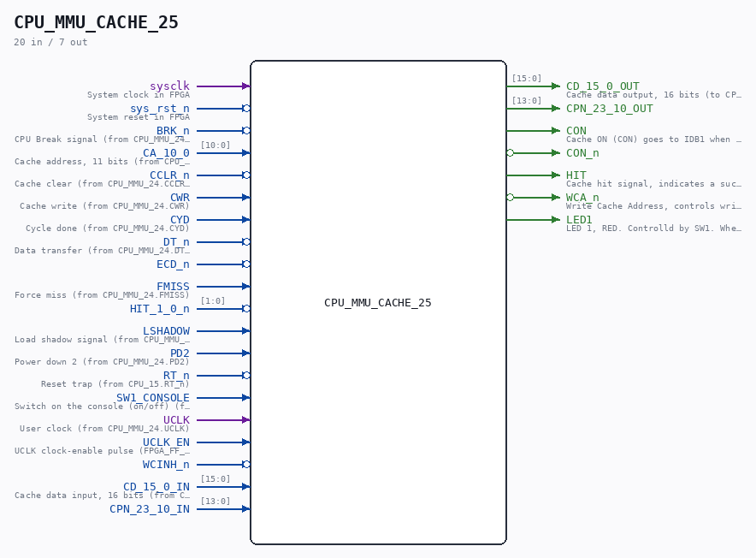Click the [1:0] bus width on HIT_1_0_n
This screenshot has width=756, height=558.
point(213,300)
